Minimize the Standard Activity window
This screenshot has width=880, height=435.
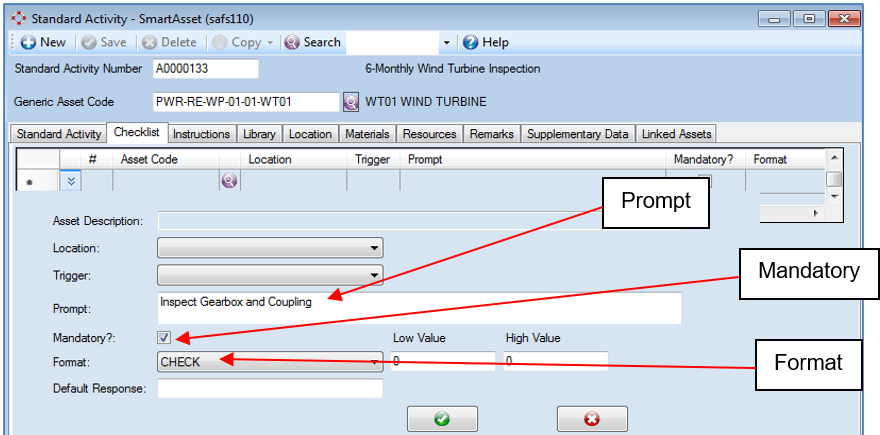(775, 19)
